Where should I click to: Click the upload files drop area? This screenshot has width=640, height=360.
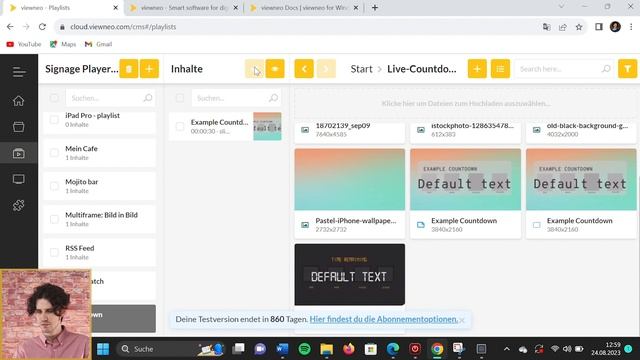466,104
